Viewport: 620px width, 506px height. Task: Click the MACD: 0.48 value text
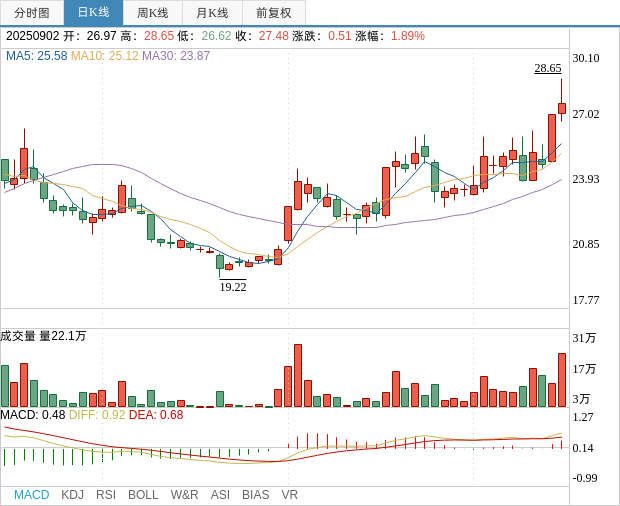pos(33,415)
